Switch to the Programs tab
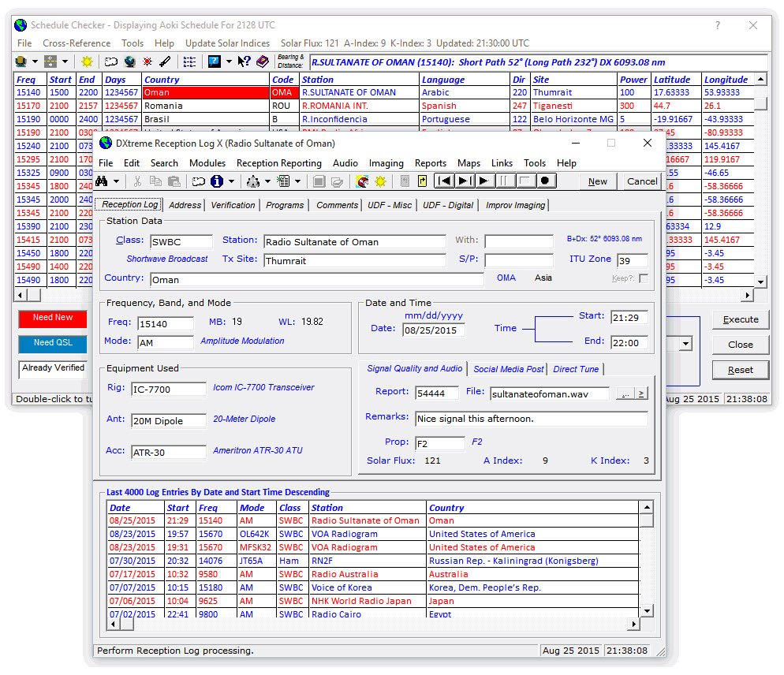 tap(285, 205)
